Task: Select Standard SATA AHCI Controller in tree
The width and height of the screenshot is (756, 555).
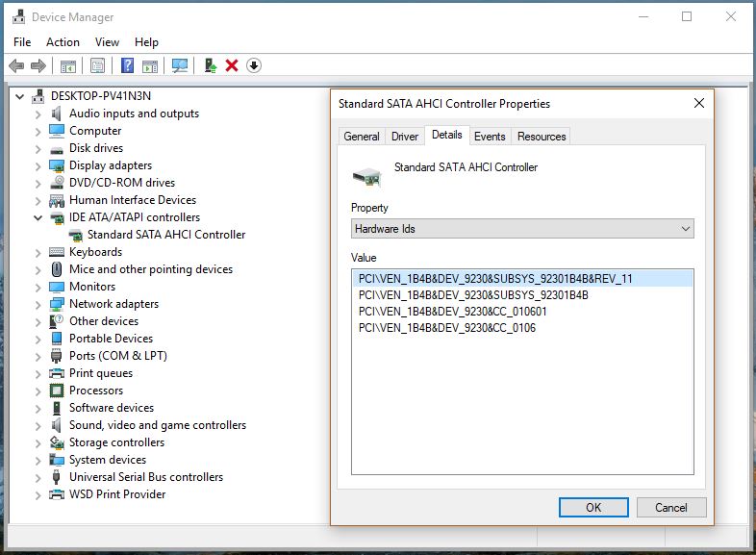Action: (165, 235)
